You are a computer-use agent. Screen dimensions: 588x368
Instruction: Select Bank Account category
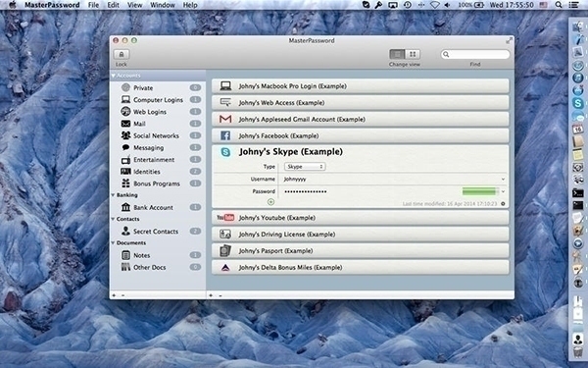[153, 207]
